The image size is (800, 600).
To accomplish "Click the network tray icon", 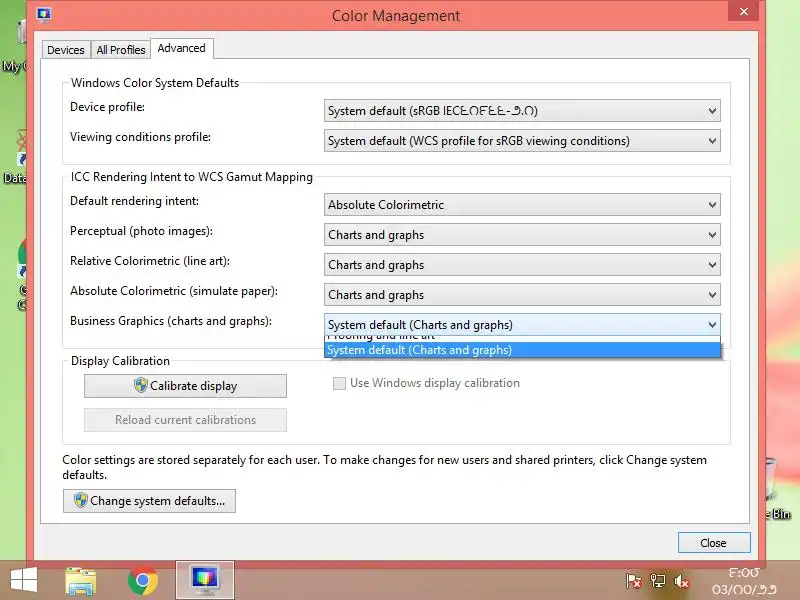I will point(658,581).
